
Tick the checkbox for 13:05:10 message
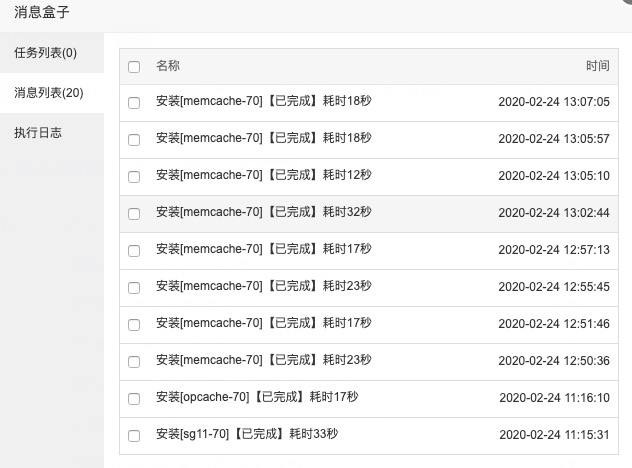(134, 177)
